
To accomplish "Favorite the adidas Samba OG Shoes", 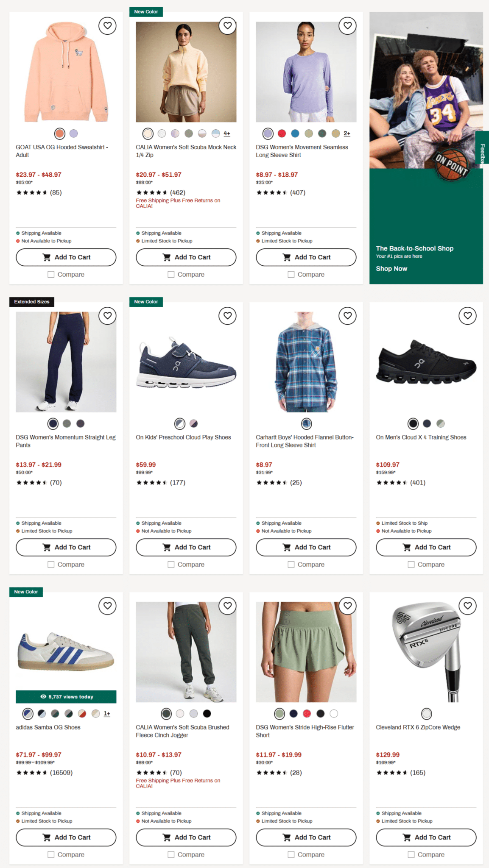I will pos(107,606).
